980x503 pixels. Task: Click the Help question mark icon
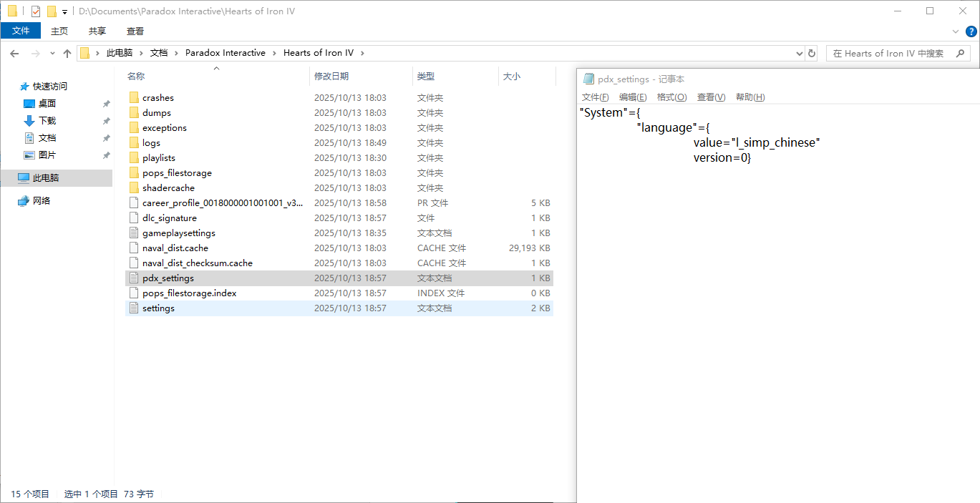point(971,31)
